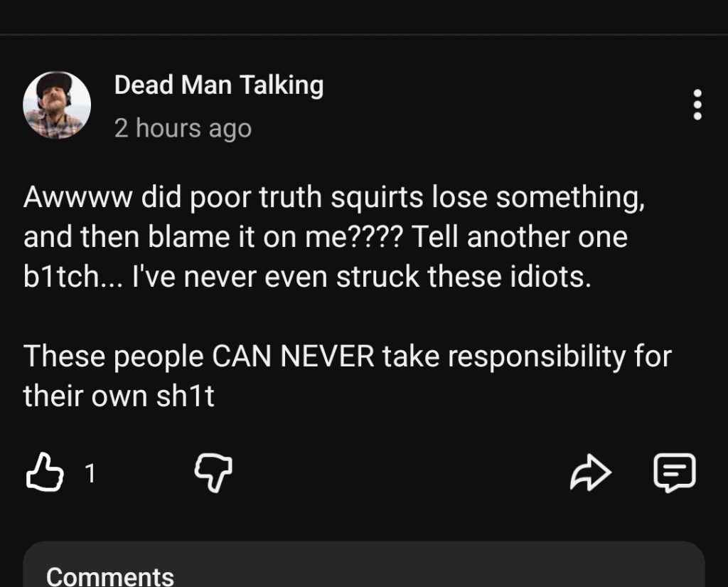Dislike the post with thumbs-down icon
This screenshot has width=728, height=587.
pos(213,472)
